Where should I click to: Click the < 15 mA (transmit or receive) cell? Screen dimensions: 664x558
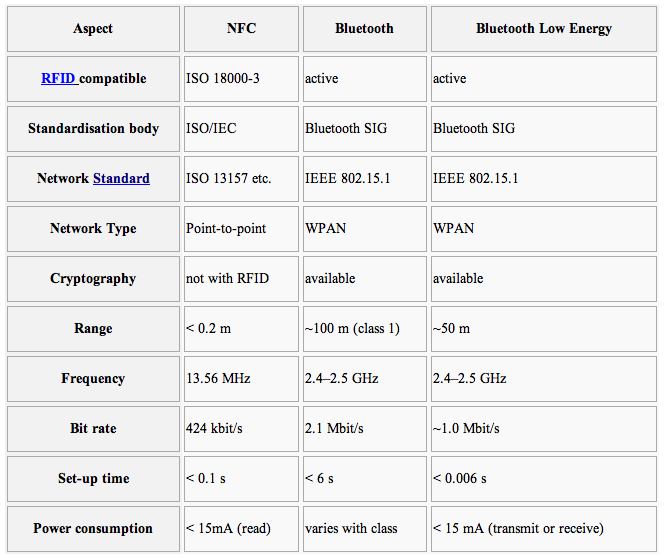pyautogui.click(x=518, y=529)
